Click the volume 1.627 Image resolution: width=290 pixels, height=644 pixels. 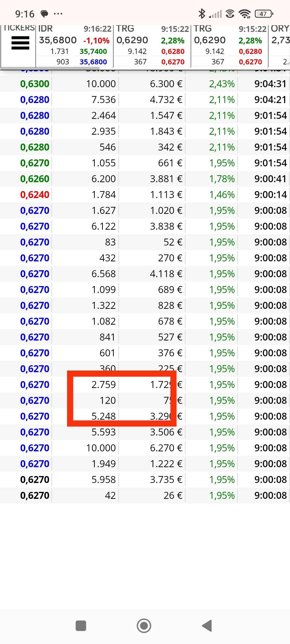point(104,211)
